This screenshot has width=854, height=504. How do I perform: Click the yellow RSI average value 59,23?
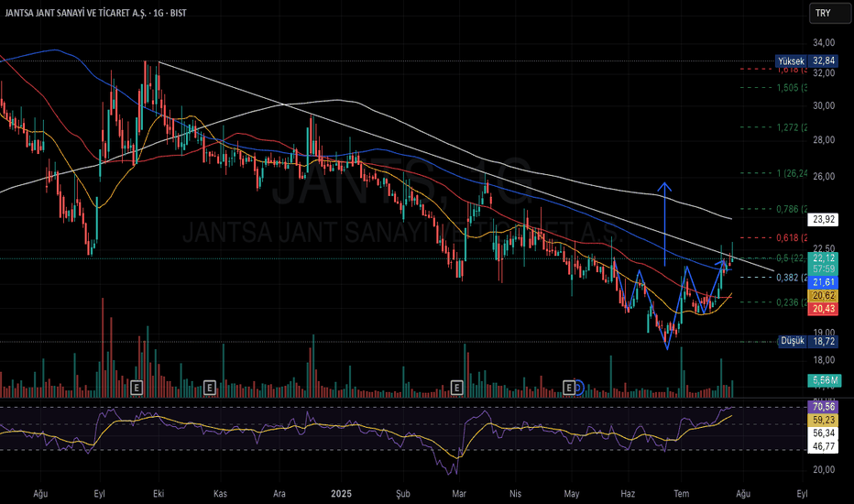point(824,420)
